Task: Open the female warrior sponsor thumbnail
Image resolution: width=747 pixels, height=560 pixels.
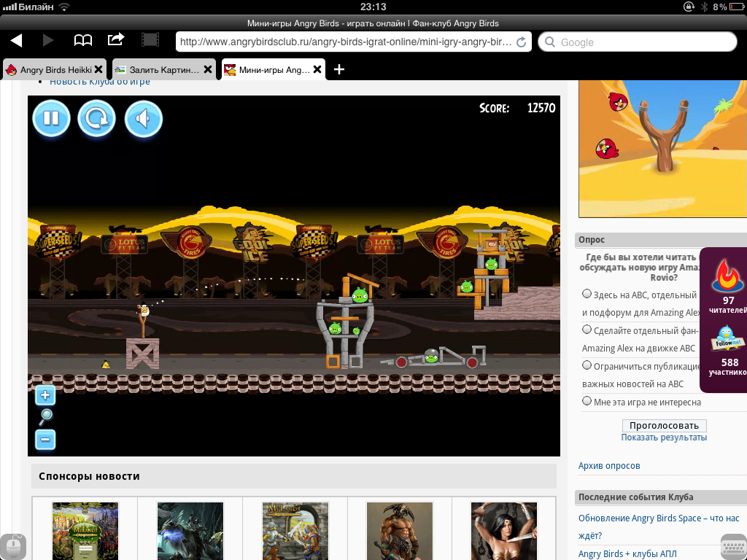Action: tap(503, 531)
